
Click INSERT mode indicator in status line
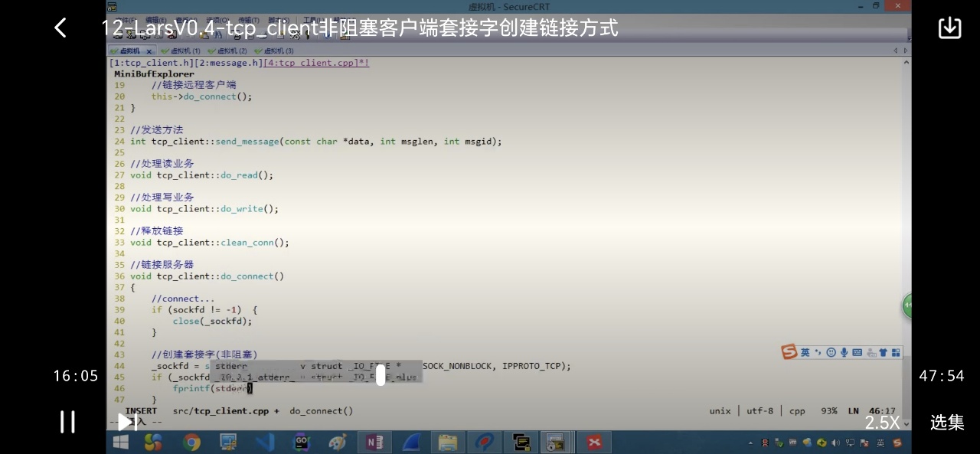pos(142,411)
